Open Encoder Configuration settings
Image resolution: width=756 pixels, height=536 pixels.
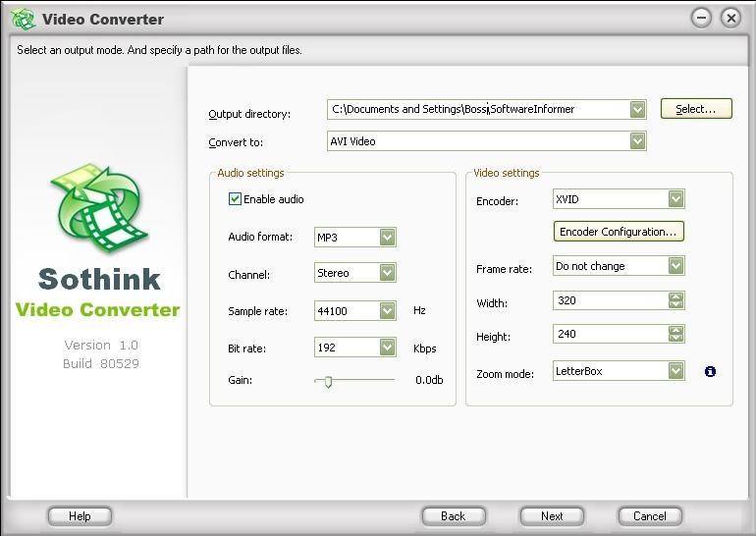(619, 232)
